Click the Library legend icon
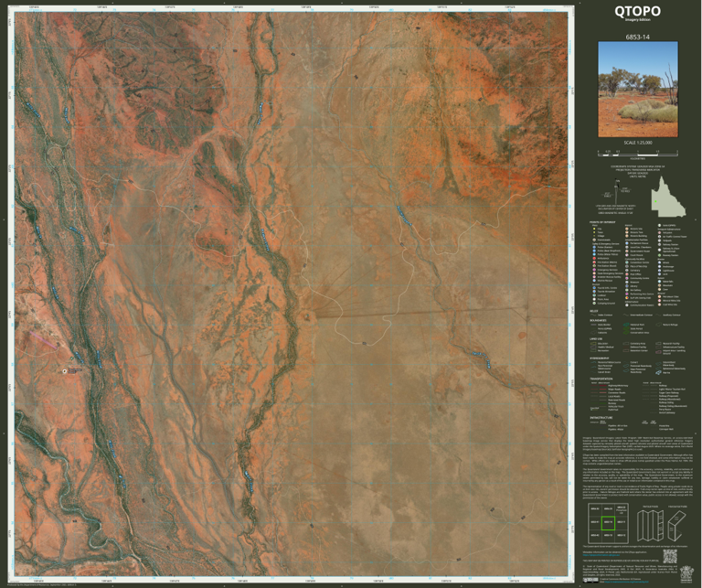The width and height of the screenshot is (702, 588). click(627, 286)
